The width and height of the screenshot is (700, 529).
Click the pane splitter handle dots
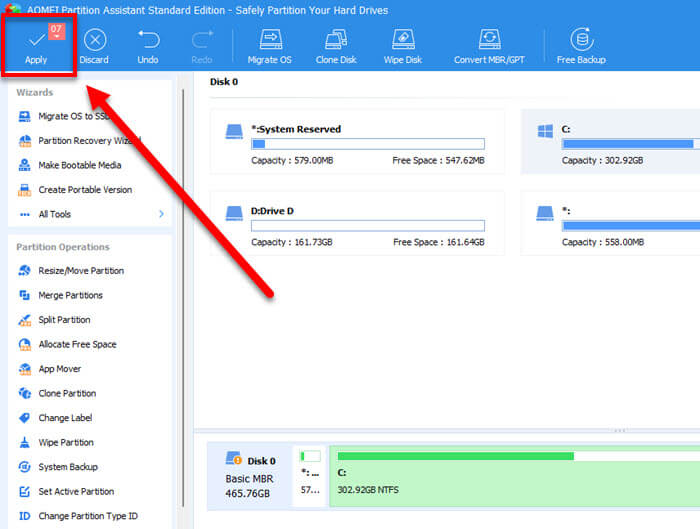coord(620,431)
